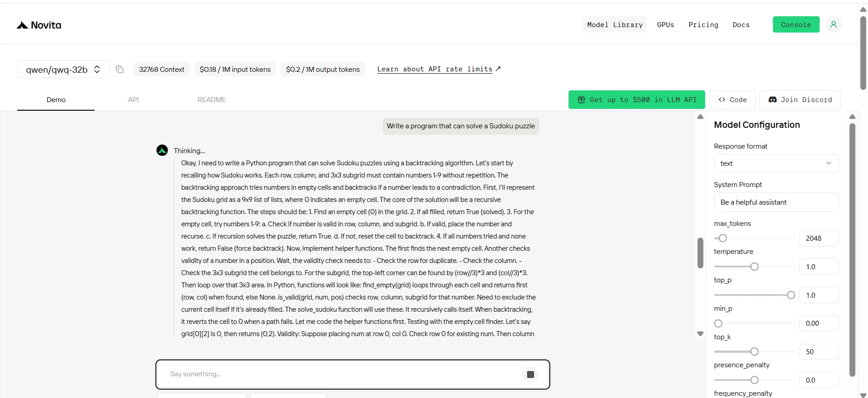Open the Code view button
The image size is (868, 398).
[x=732, y=99]
